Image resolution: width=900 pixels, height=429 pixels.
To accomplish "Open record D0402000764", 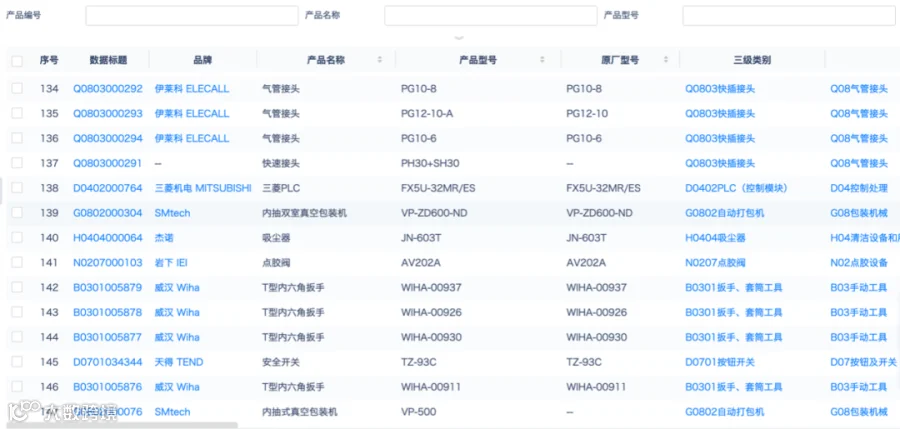I will point(107,188).
